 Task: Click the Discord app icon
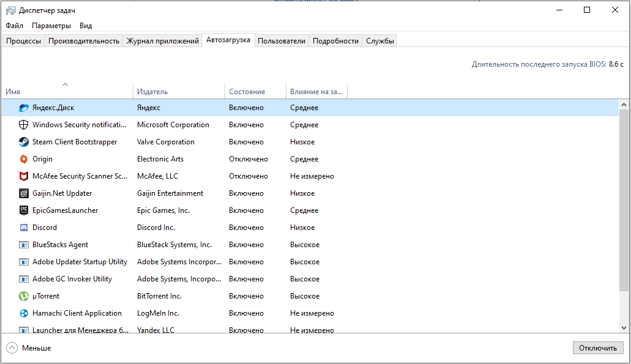tap(24, 228)
